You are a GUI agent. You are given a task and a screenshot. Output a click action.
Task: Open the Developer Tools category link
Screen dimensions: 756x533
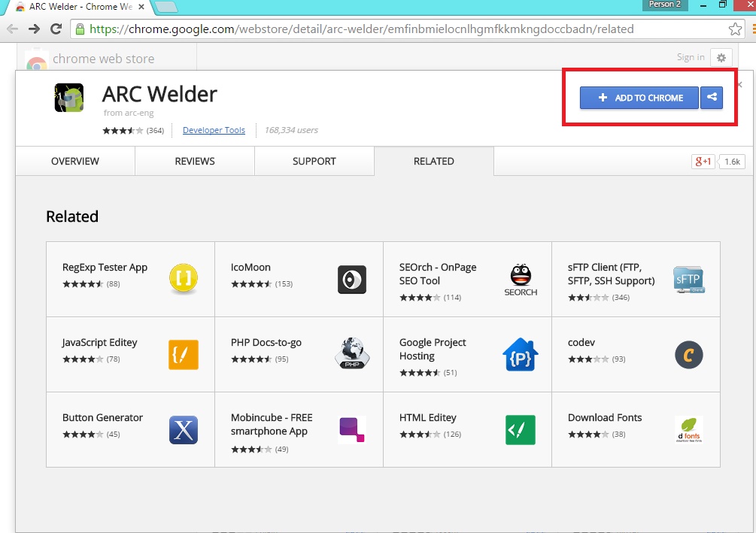point(214,130)
